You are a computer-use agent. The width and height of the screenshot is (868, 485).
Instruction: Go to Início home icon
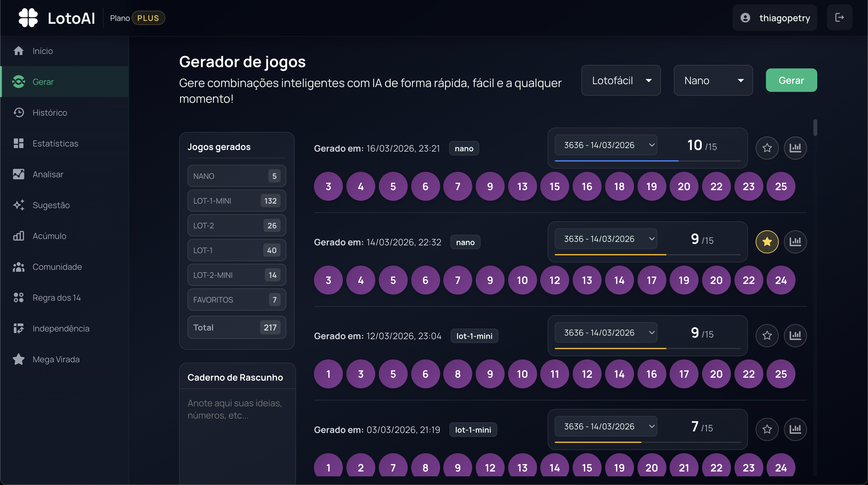click(x=19, y=51)
